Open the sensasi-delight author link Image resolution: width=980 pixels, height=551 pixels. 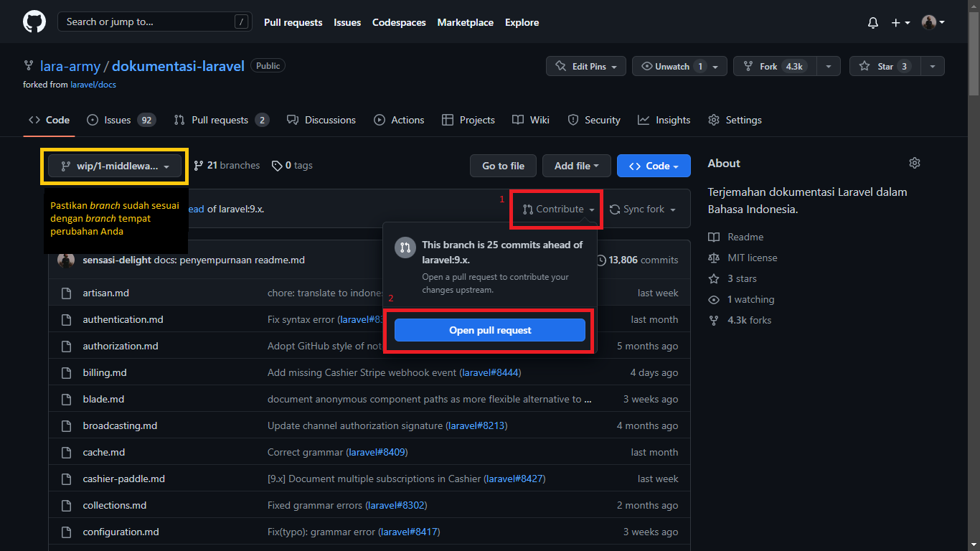[117, 260]
